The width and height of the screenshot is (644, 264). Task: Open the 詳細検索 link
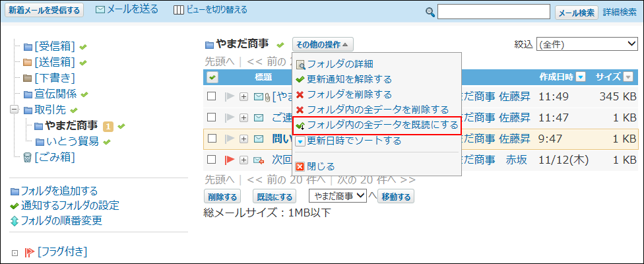point(620,13)
